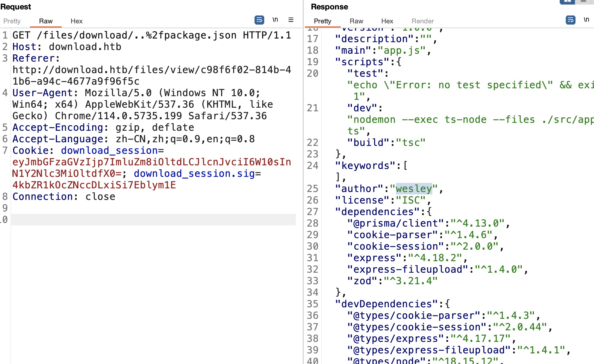594x364 pixels.
Task: Click the Referer URL in request
Action: [x=152, y=70]
